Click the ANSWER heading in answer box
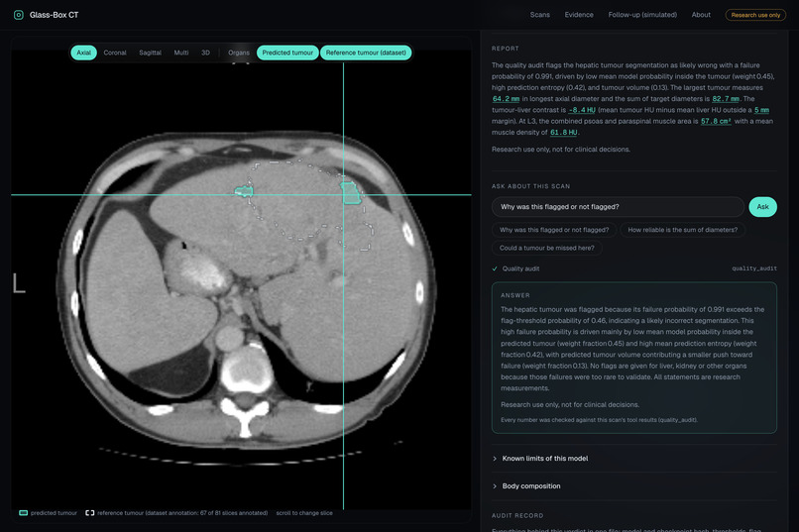 [x=515, y=295]
